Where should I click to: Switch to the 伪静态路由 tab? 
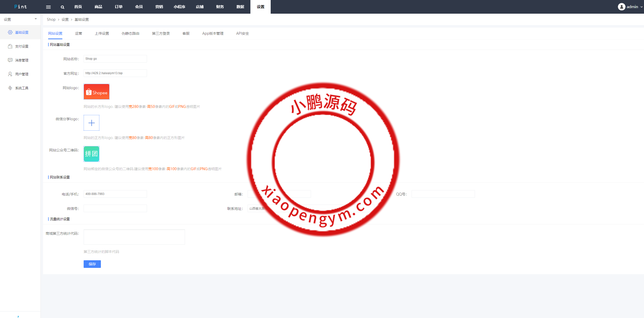coord(131,33)
